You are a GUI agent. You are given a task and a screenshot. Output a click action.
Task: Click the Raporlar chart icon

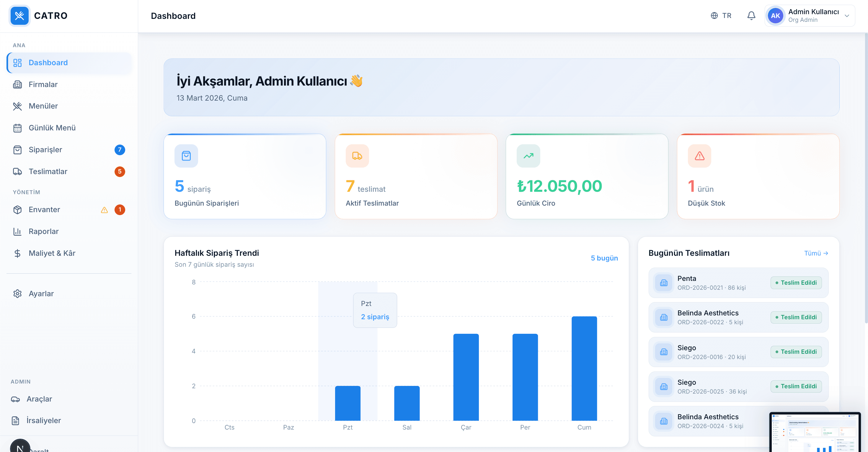pos(18,231)
